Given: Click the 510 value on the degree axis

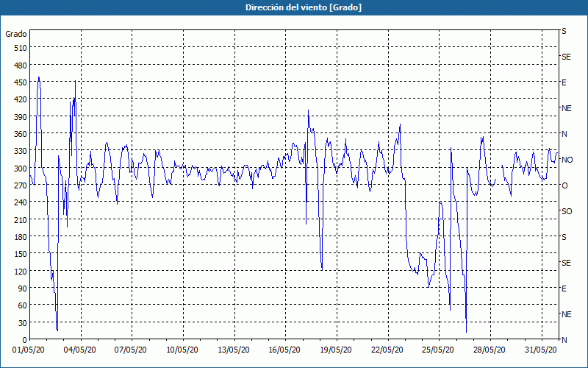Looking at the screenshot, I should pyautogui.click(x=21, y=48).
